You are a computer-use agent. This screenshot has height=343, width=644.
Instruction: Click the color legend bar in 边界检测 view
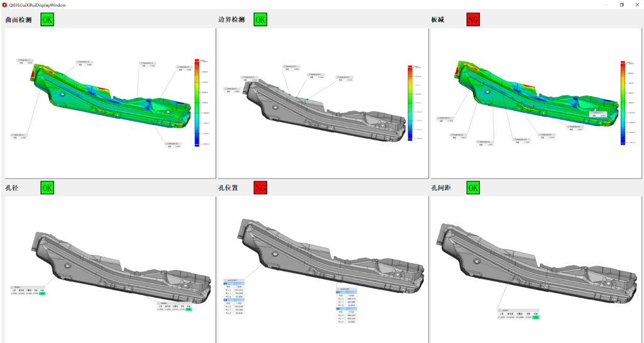pyautogui.click(x=409, y=102)
